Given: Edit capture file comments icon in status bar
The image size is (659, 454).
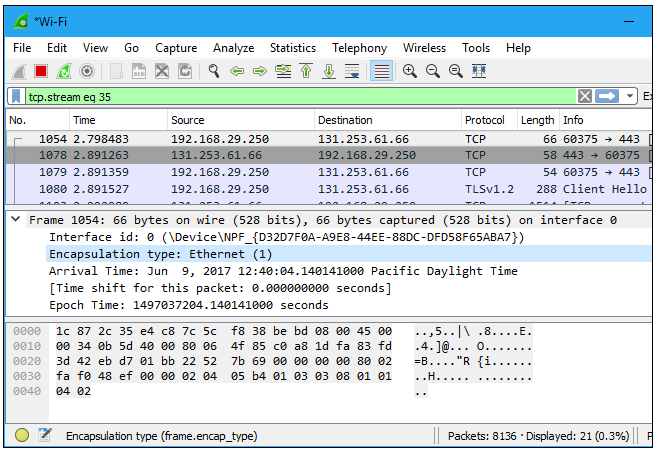Looking at the screenshot, I should [45, 435].
